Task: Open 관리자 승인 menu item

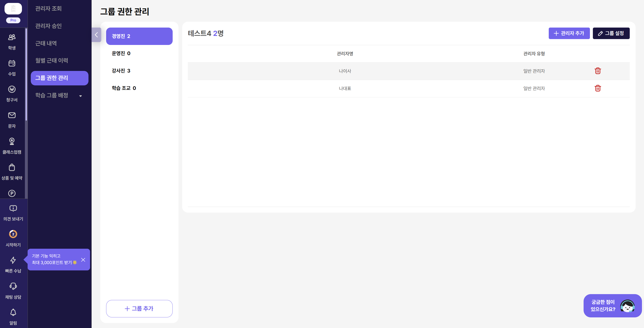Action: pyautogui.click(x=48, y=26)
